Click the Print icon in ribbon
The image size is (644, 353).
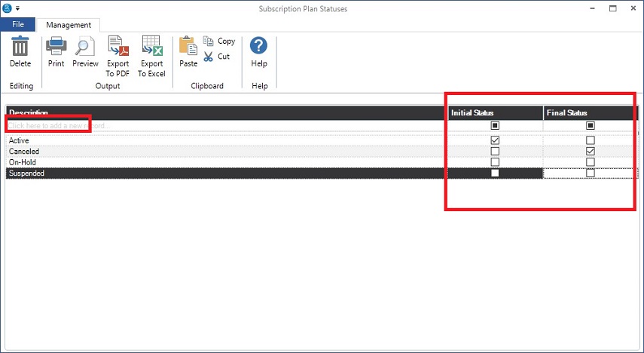pyautogui.click(x=56, y=48)
